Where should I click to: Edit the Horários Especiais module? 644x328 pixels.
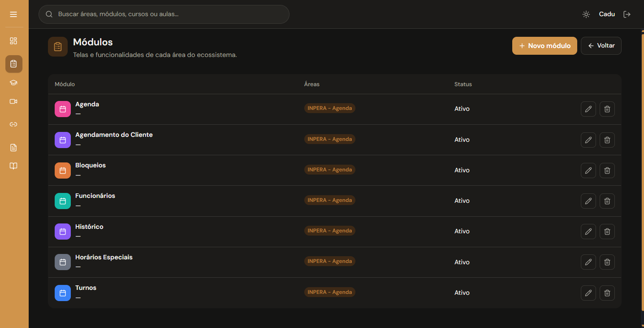pos(588,262)
